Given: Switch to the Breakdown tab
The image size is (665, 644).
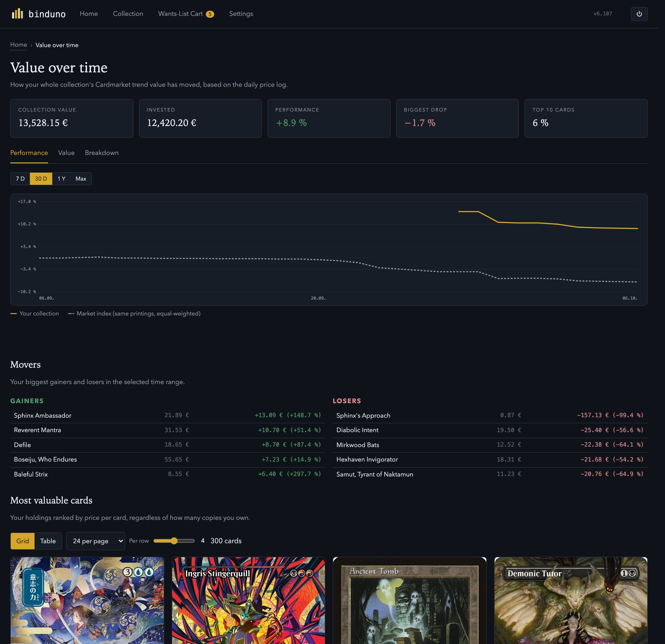Looking at the screenshot, I should pyautogui.click(x=101, y=153).
